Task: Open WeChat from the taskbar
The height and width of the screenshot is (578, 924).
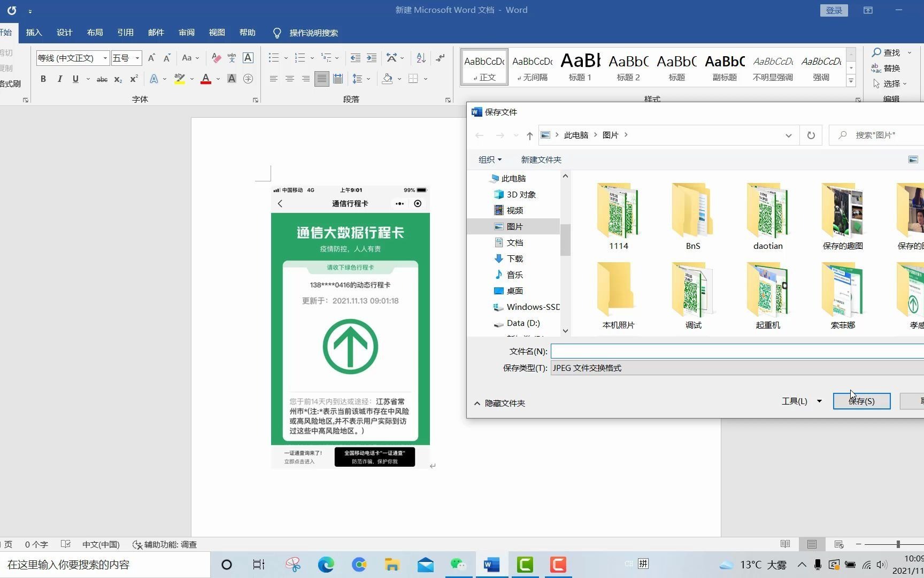Action: (458, 565)
